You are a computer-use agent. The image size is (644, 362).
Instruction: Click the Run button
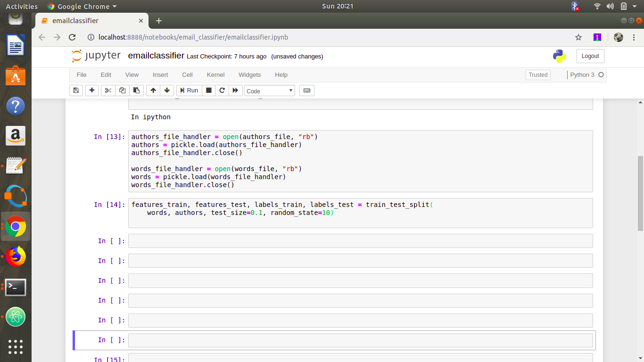click(x=189, y=90)
